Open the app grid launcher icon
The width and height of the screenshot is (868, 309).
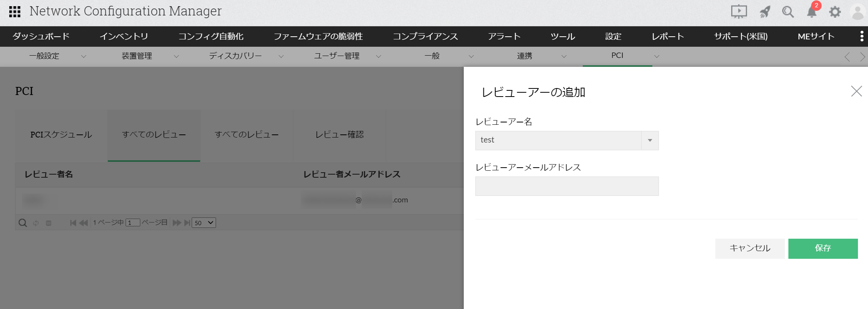(15, 12)
